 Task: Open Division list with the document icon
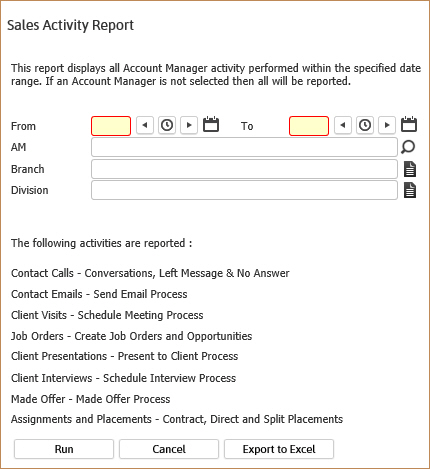410,190
